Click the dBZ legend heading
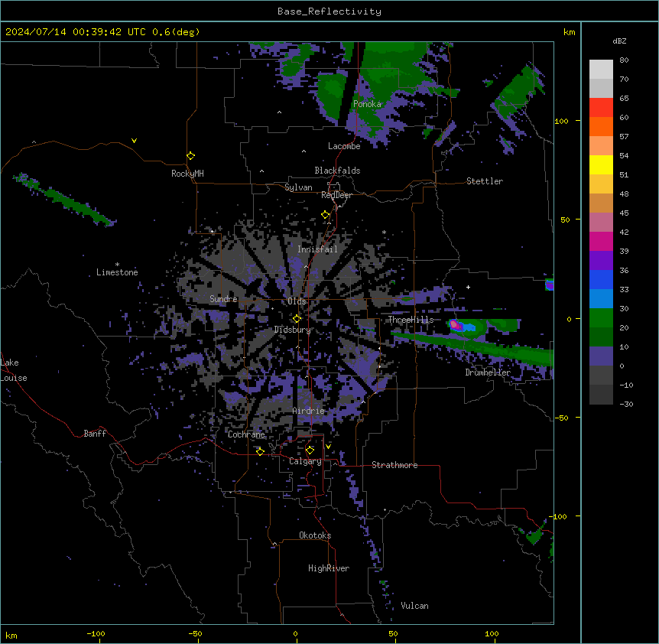The width and height of the screenshot is (659, 644). click(619, 41)
